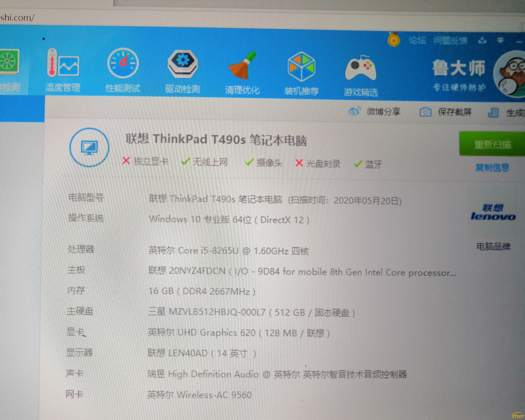
Task: Click the Core i5-8265U processor value
Action: (229, 250)
